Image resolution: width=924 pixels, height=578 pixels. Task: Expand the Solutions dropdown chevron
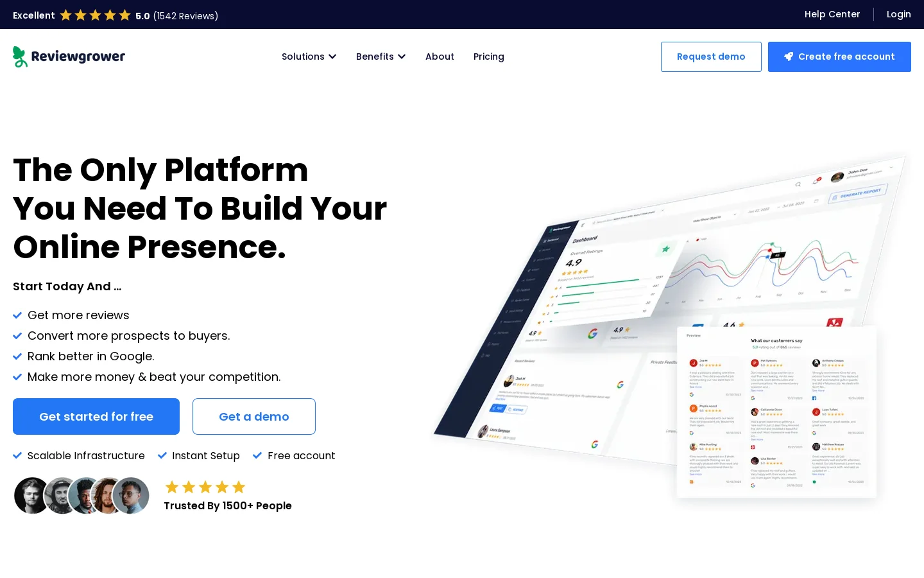pyautogui.click(x=332, y=57)
